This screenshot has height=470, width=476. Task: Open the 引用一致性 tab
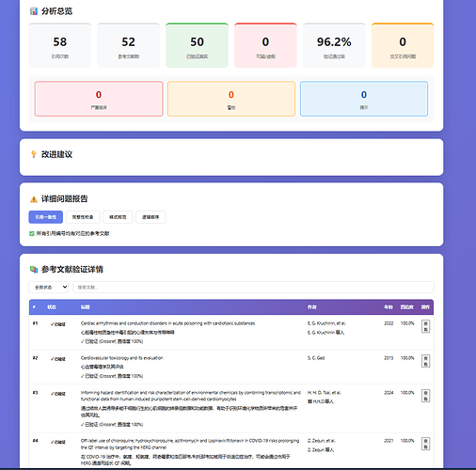(x=46, y=217)
